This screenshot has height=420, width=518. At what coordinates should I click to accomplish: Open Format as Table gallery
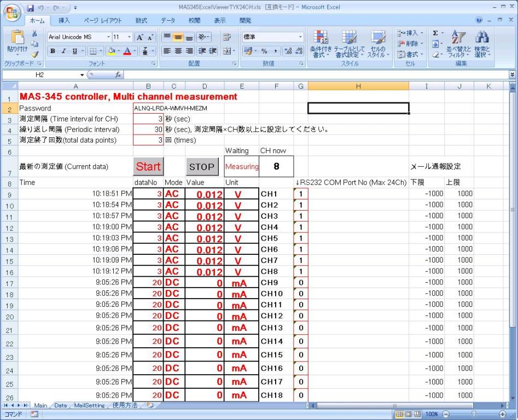pos(349,44)
